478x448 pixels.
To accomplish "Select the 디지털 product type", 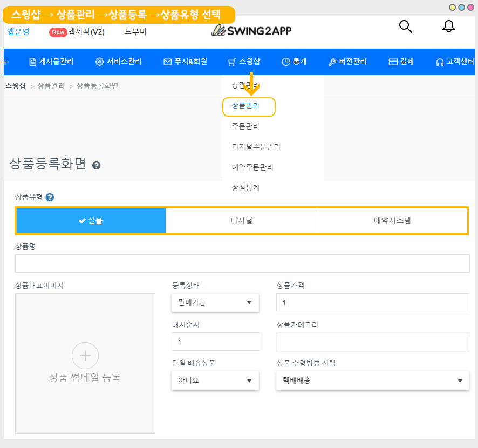I will [x=241, y=220].
